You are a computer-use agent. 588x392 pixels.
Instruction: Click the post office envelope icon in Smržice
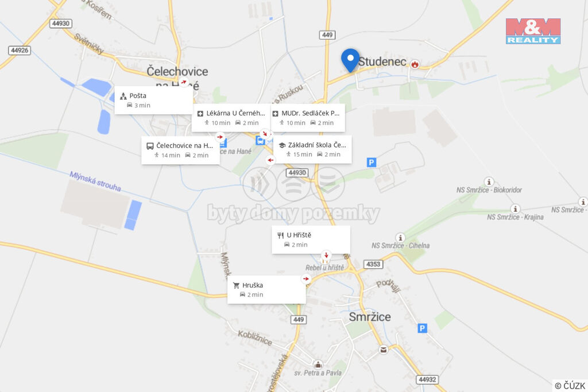(383, 350)
